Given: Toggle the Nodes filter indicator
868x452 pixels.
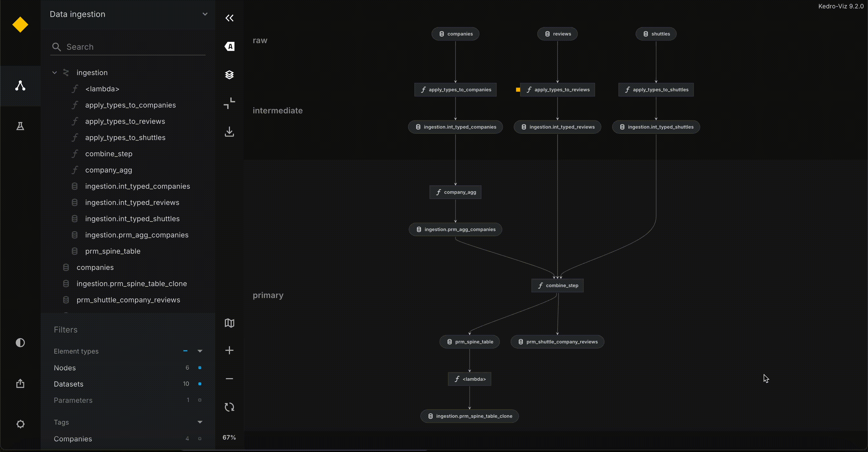Looking at the screenshot, I should [200, 368].
